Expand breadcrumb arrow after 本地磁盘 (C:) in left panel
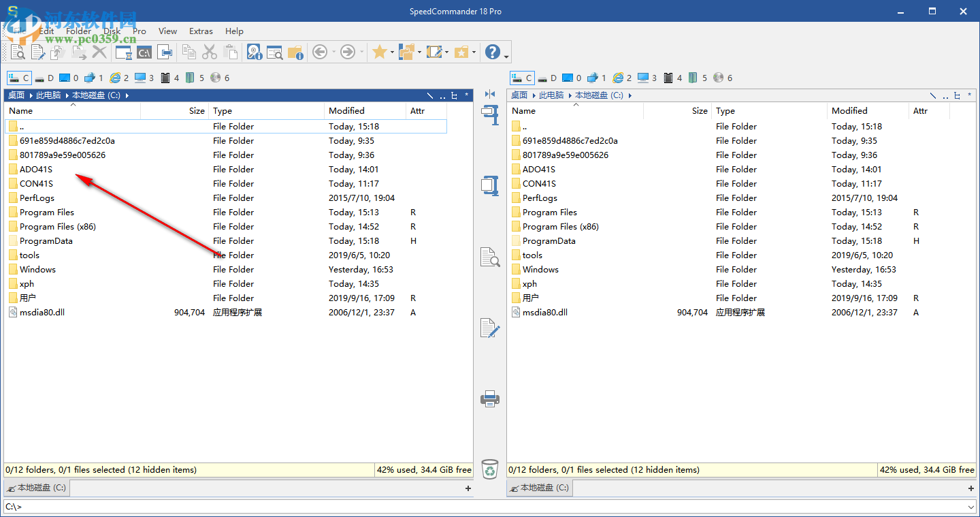 127,96
